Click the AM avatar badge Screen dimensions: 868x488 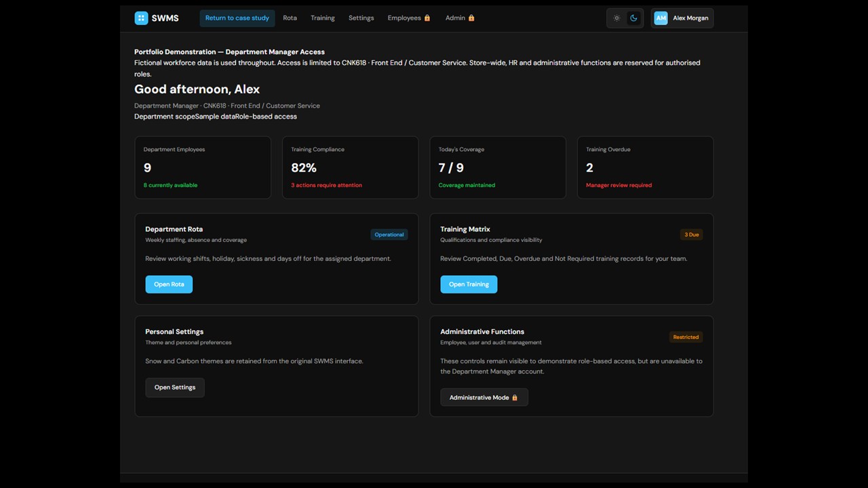(660, 18)
